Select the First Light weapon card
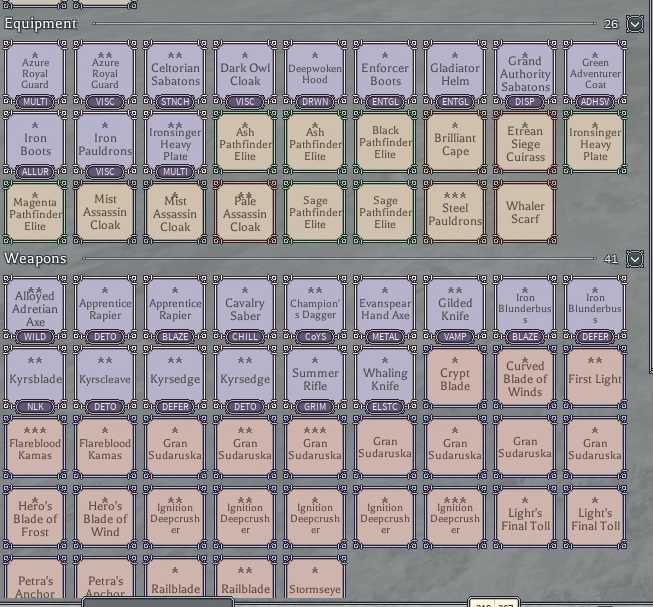 (x=595, y=378)
